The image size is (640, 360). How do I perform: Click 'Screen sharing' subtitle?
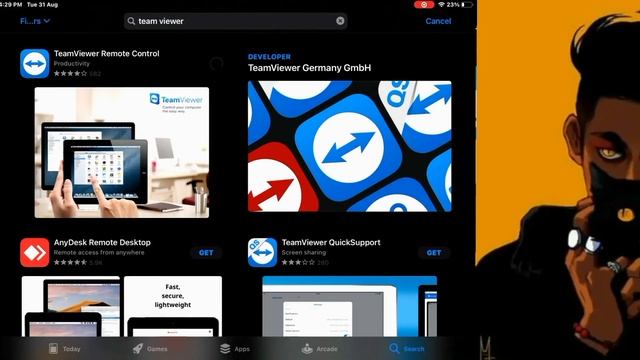[x=304, y=252]
